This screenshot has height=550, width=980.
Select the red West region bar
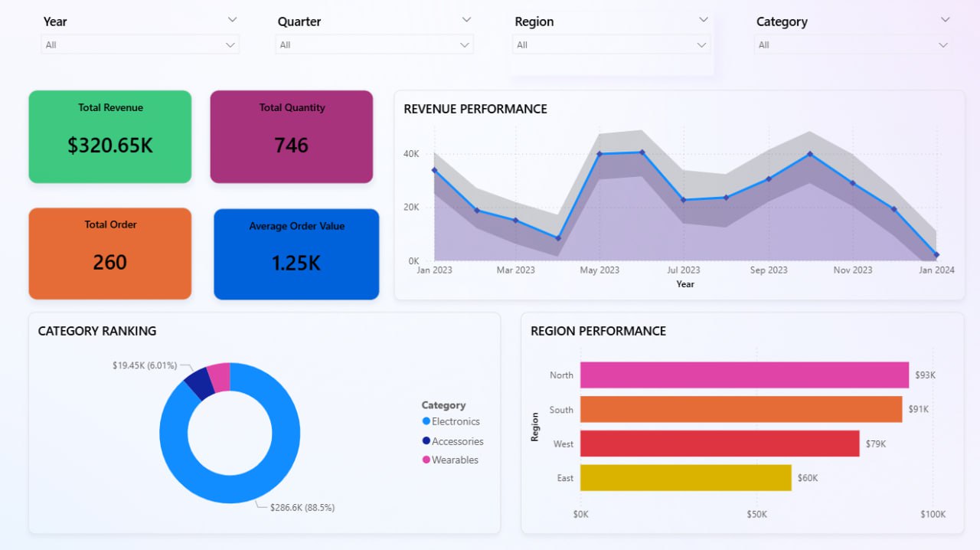(x=719, y=444)
